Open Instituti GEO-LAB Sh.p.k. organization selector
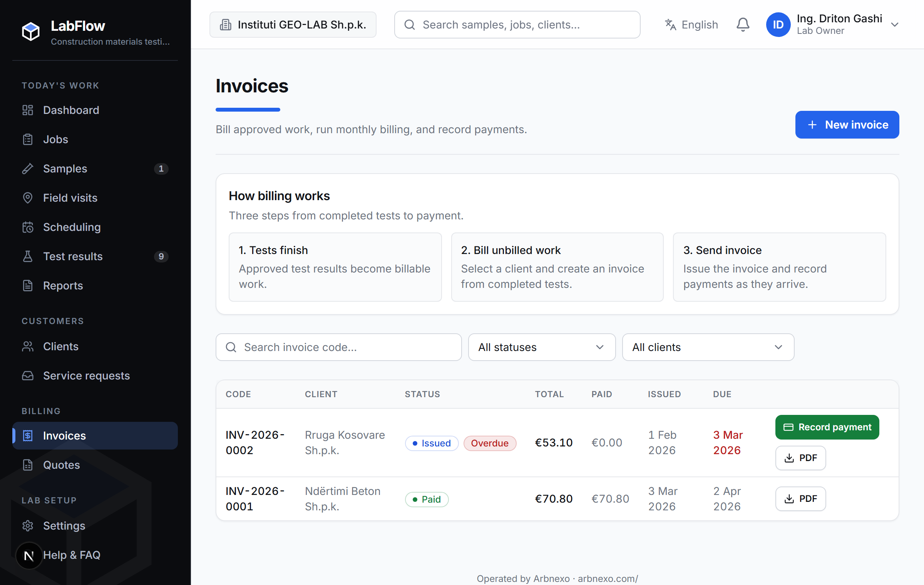924x585 pixels. pos(293,25)
